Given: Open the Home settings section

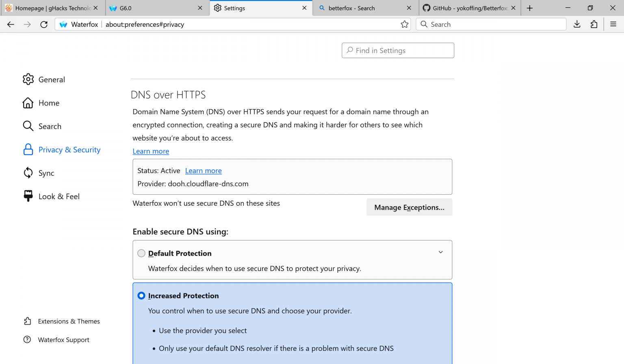Looking at the screenshot, I should point(49,103).
